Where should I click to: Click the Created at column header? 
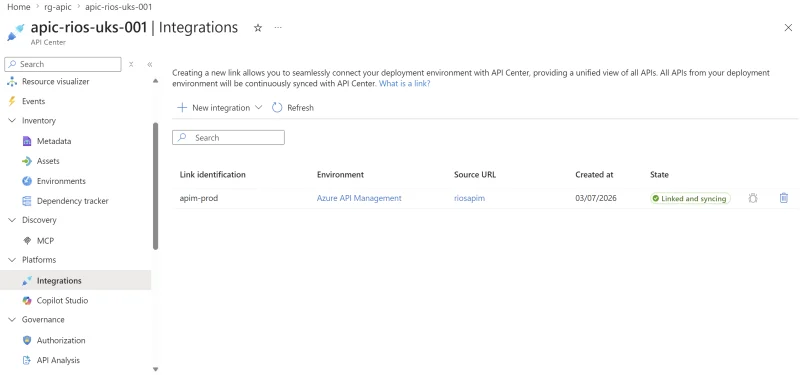[x=594, y=174]
